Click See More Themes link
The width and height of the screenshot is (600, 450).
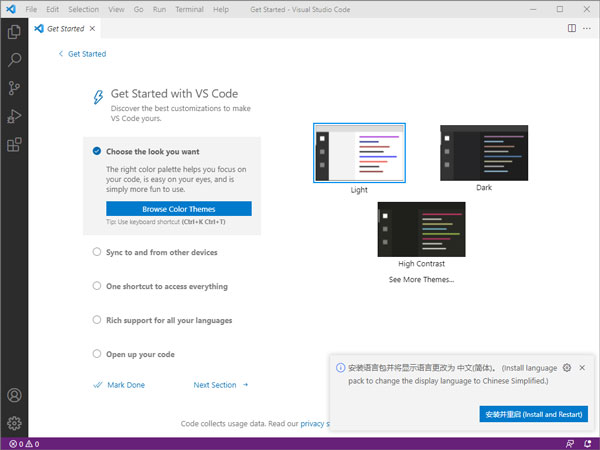(x=421, y=279)
